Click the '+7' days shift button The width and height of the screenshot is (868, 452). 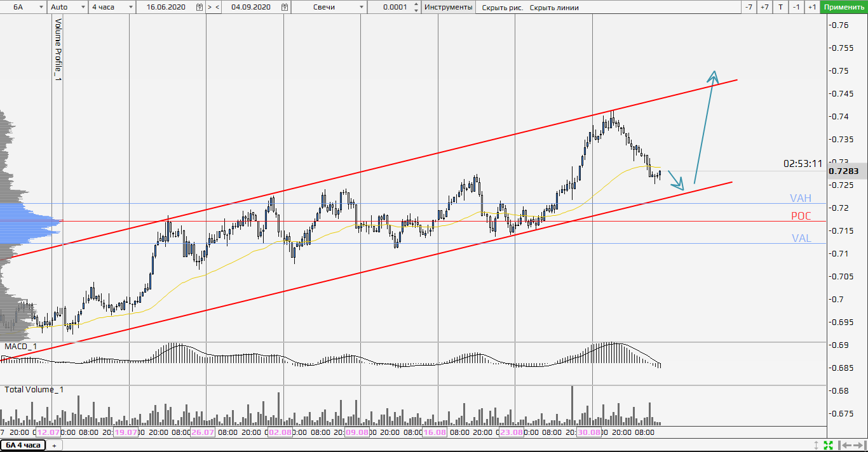tap(764, 7)
